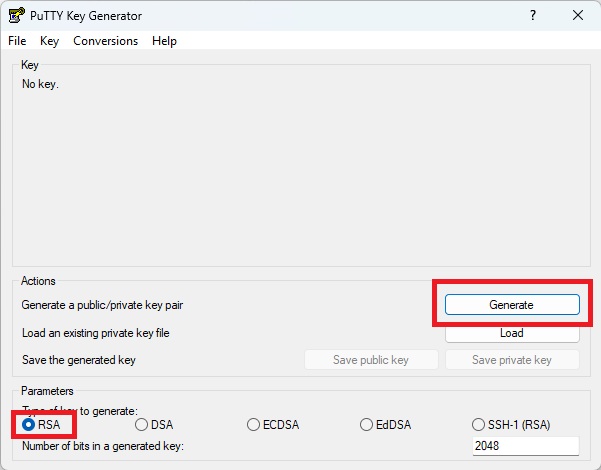Select the RSA key type

(41, 425)
